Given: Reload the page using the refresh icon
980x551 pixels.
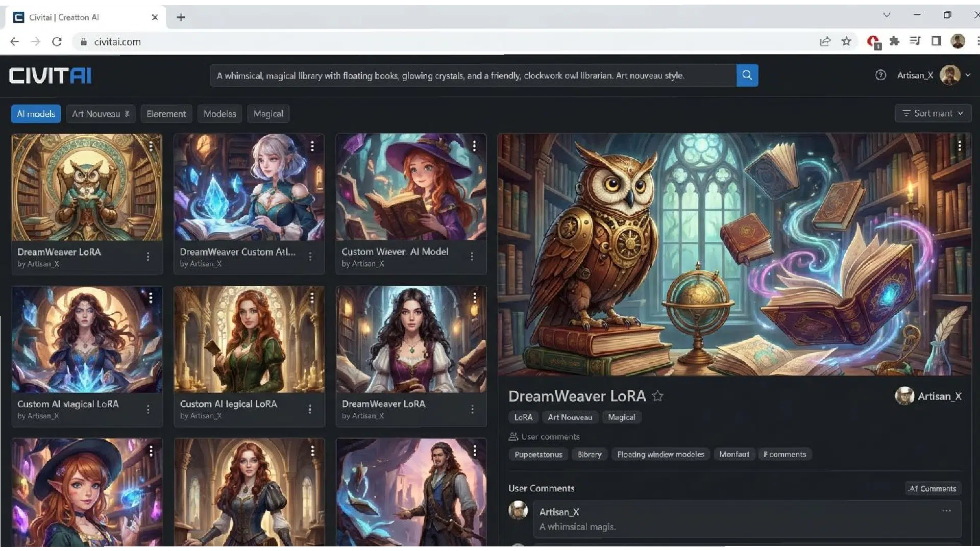Looking at the screenshot, I should 57,42.
